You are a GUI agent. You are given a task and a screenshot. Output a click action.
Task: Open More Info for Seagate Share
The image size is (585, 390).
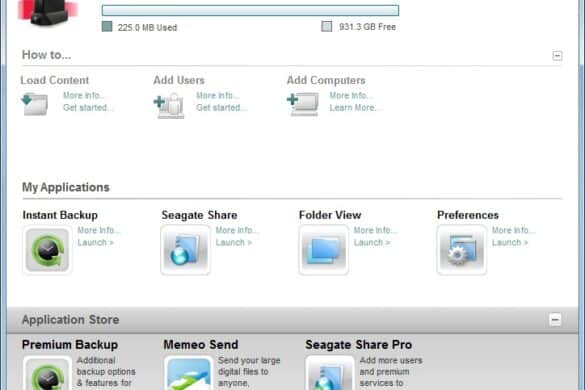click(x=237, y=230)
